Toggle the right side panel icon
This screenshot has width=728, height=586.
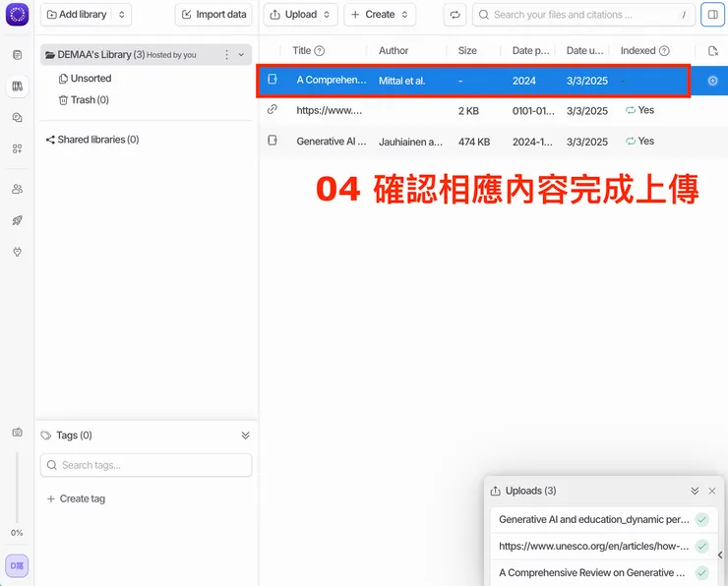(712, 15)
